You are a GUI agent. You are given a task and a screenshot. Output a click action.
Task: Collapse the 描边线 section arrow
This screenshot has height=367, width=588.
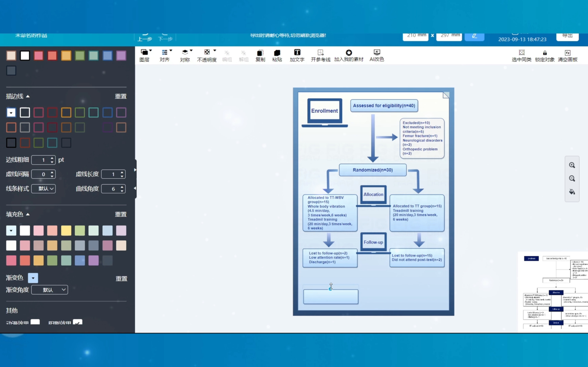pyautogui.click(x=28, y=96)
